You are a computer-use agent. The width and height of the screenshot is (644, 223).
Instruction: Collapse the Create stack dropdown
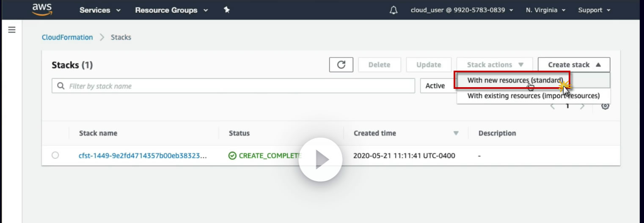point(574,65)
